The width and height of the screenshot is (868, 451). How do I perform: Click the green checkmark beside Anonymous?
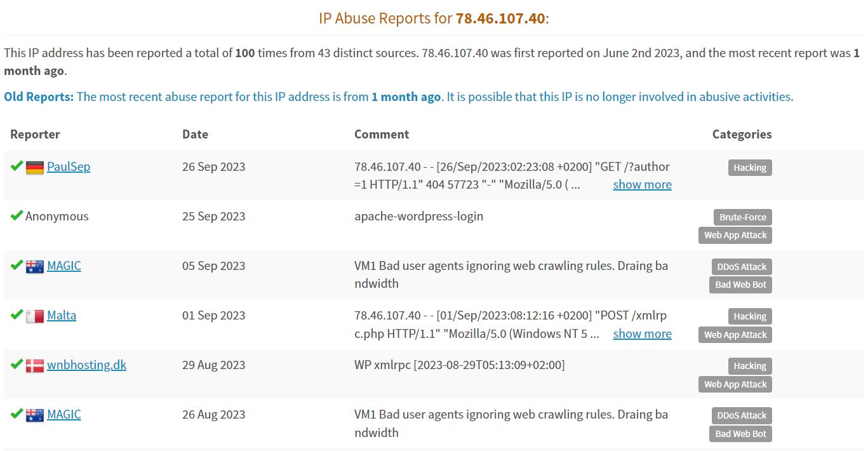coord(17,216)
